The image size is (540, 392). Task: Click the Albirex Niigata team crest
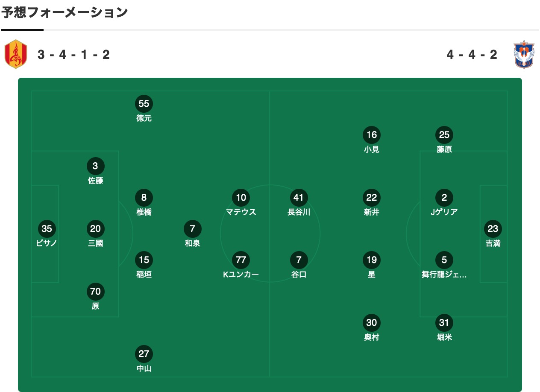coord(524,54)
